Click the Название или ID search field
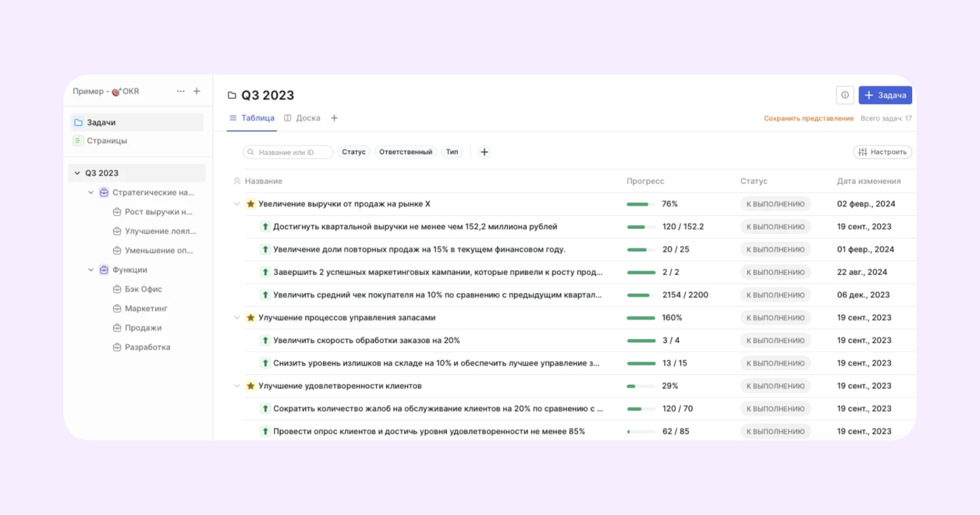 pyautogui.click(x=288, y=152)
